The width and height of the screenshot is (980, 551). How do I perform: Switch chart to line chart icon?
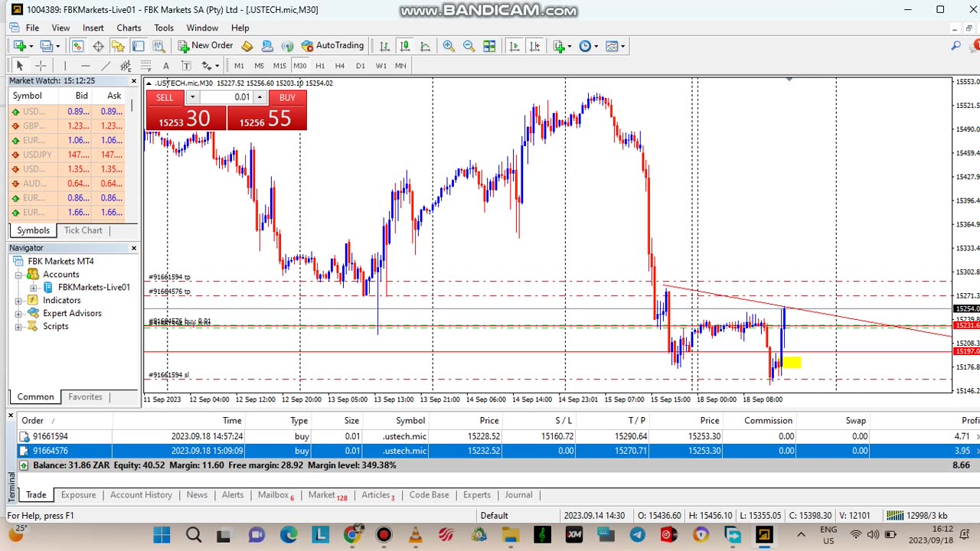pyautogui.click(x=425, y=46)
